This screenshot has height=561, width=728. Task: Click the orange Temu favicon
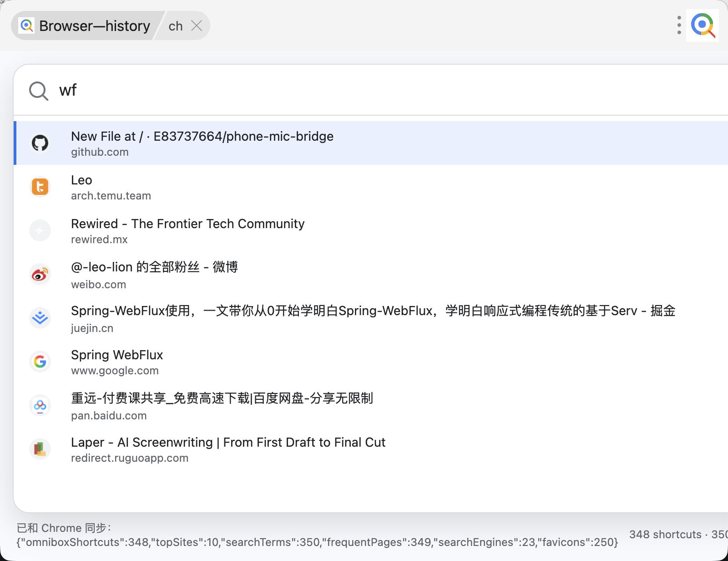tap(40, 187)
